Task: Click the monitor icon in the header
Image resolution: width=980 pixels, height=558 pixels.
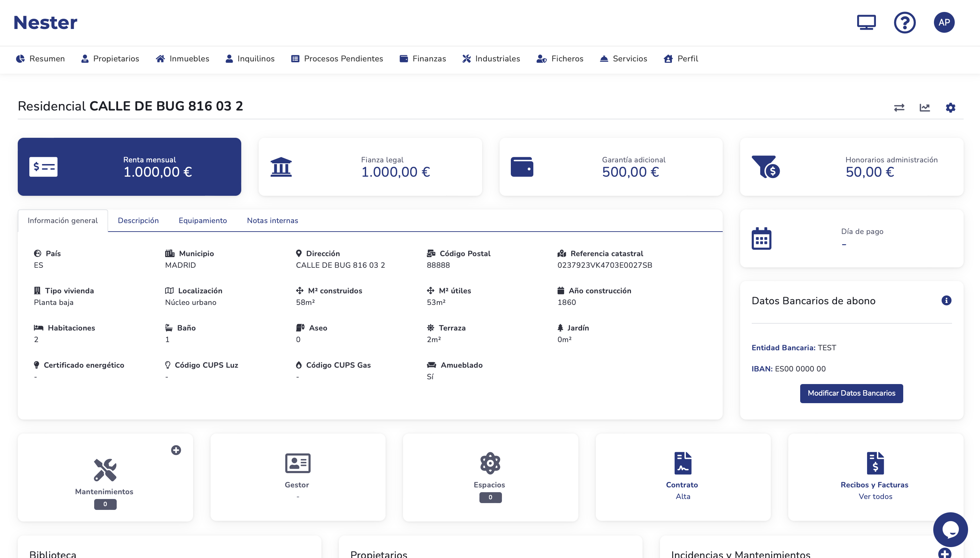Action: [x=866, y=22]
